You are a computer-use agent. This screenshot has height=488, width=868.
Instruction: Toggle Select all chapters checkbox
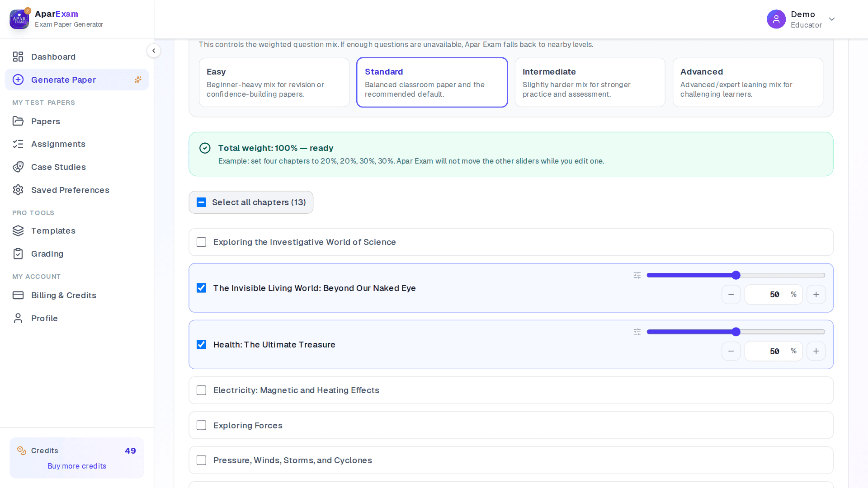point(202,202)
